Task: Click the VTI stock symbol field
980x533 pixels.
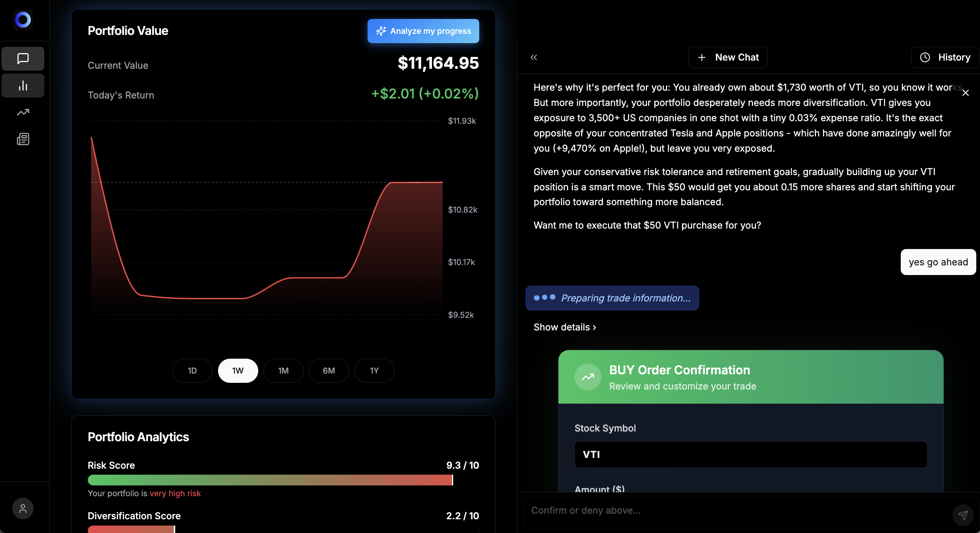Action: 750,454
